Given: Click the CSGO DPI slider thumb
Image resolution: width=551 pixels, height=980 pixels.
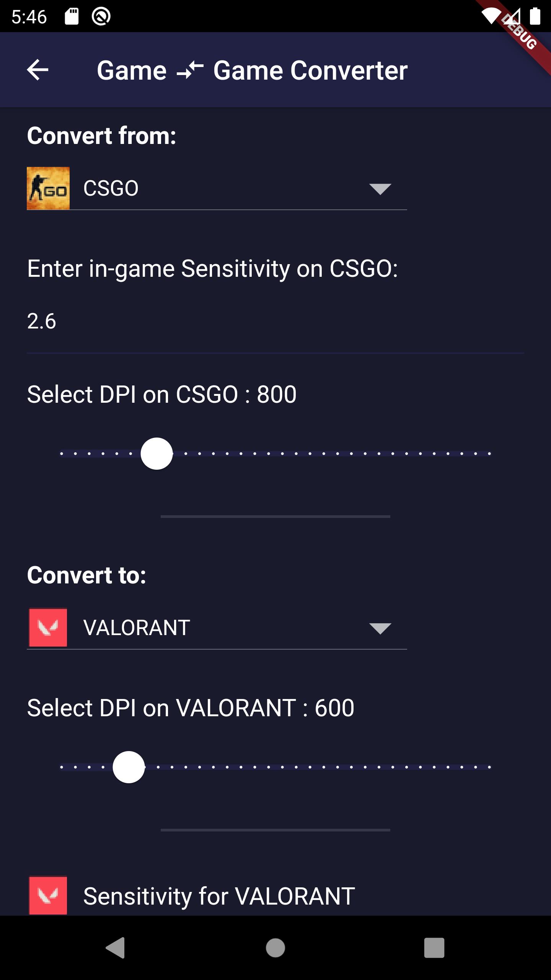Looking at the screenshot, I should 157,454.
